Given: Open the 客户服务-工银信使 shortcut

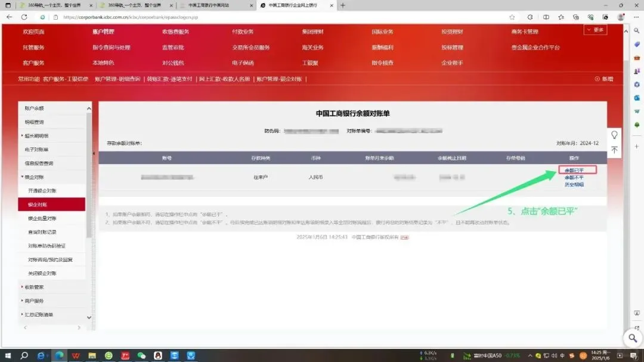Looking at the screenshot, I should coord(66,79).
